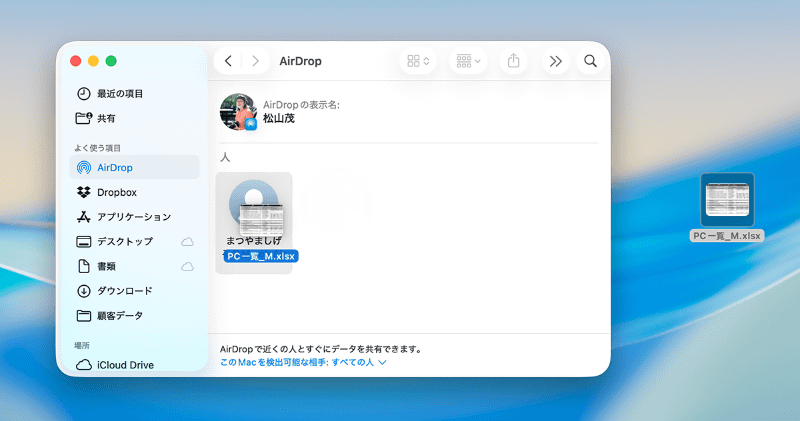Image resolution: width=800 pixels, height=421 pixels.
Task: Open 顧客データ folder in the sidebar
Action: 134,316
